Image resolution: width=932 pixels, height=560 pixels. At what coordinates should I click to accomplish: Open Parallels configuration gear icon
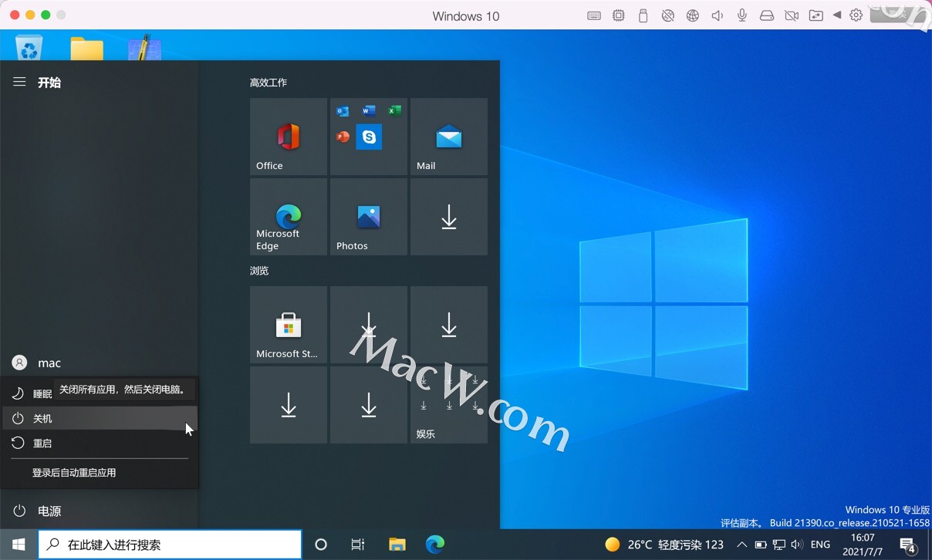click(856, 15)
